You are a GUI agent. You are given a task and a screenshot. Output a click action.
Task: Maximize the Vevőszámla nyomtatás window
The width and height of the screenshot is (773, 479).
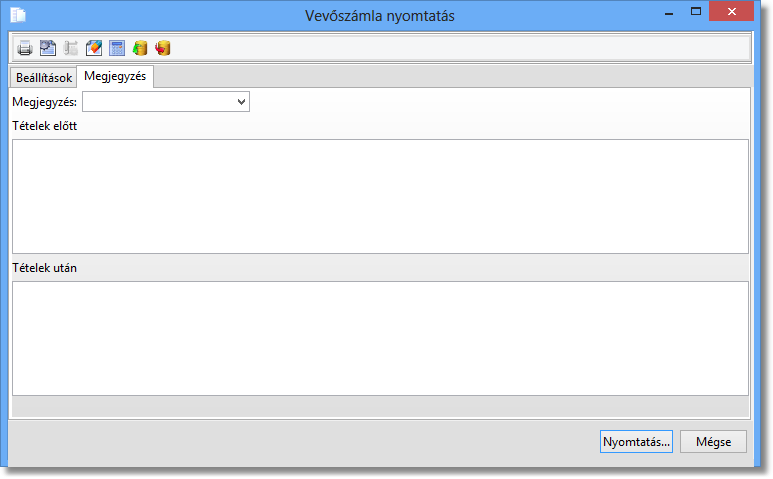pyautogui.click(x=696, y=13)
